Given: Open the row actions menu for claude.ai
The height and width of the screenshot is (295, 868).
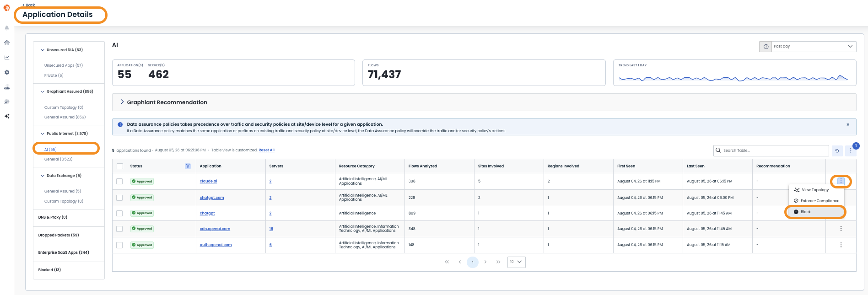Looking at the screenshot, I should (841, 181).
